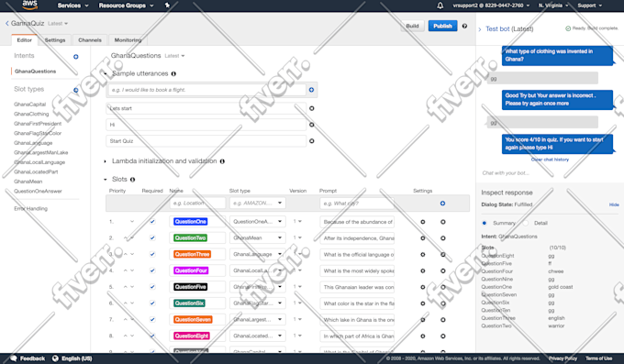The image size is (624, 364).
Task: Remove the 'Hi' utterance
Action: [x=312, y=125]
